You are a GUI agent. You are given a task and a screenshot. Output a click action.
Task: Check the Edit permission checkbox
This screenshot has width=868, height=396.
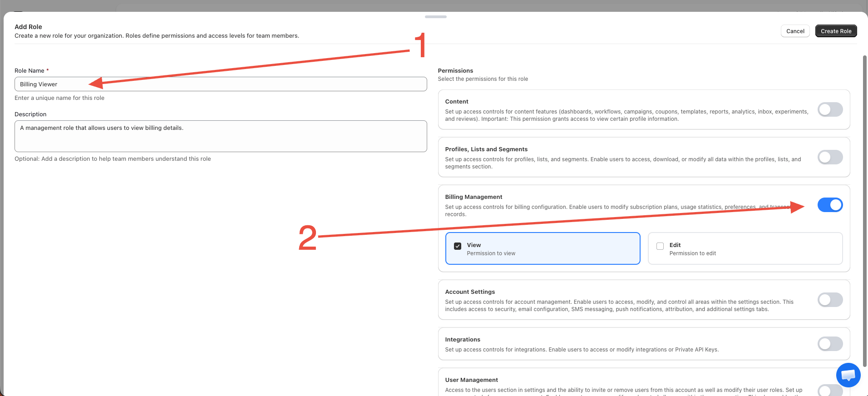(x=660, y=246)
